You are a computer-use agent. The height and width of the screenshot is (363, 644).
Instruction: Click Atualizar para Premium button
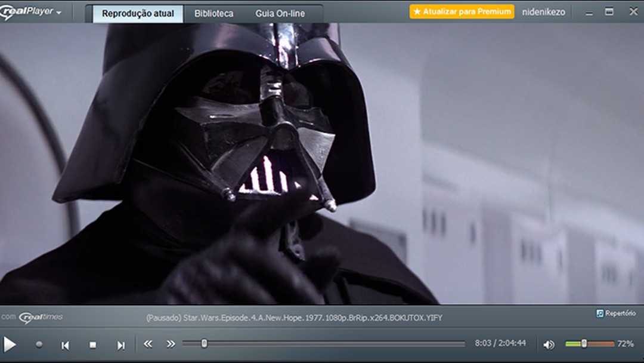coord(462,11)
